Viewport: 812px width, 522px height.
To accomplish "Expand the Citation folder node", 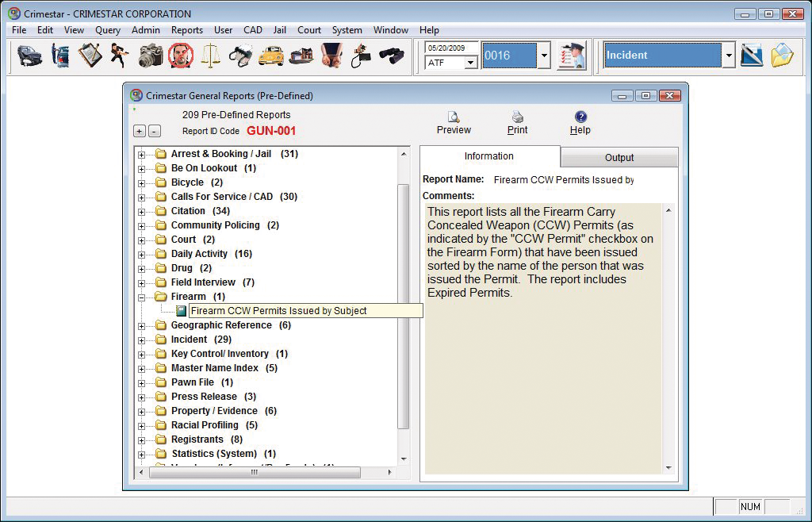I will tap(142, 211).
